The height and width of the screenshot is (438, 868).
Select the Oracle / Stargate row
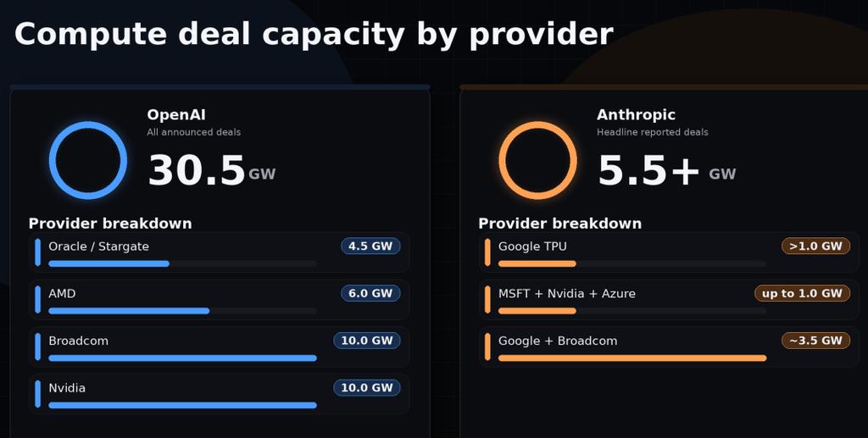(219, 252)
